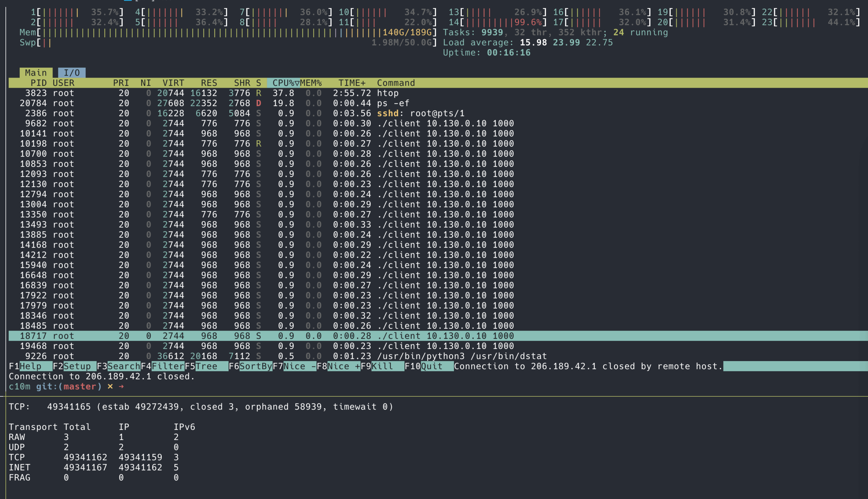Image resolution: width=868 pixels, height=499 pixels.
Task: Click Filter in the F4 function bar
Action: [162, 366]
